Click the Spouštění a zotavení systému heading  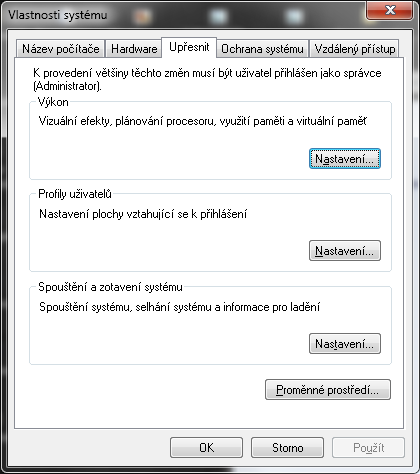(110, 287)
